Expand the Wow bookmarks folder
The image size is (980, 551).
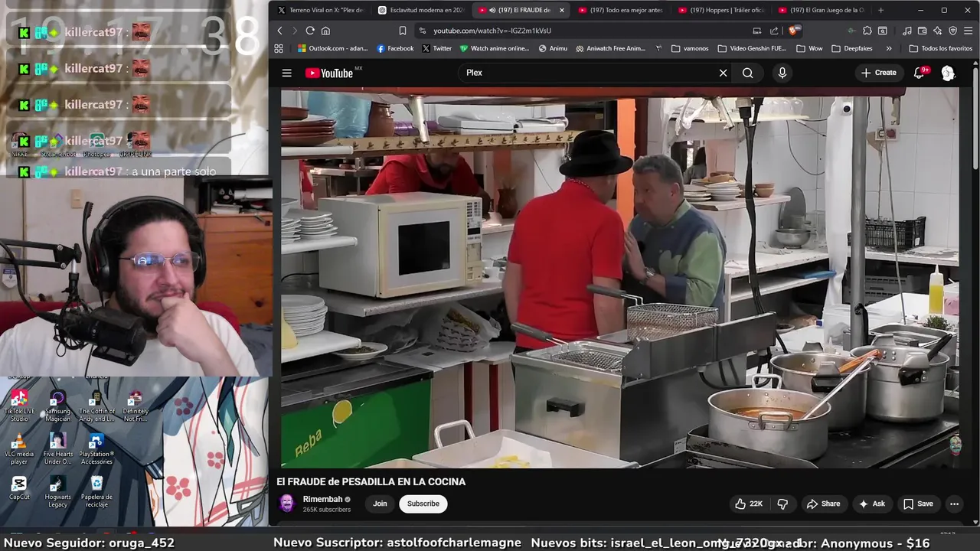point(809,48)
